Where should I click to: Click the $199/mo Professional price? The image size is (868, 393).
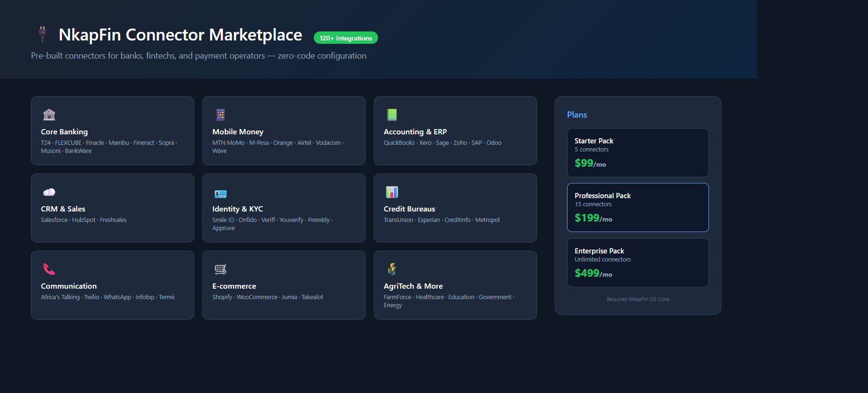point(593,218)
